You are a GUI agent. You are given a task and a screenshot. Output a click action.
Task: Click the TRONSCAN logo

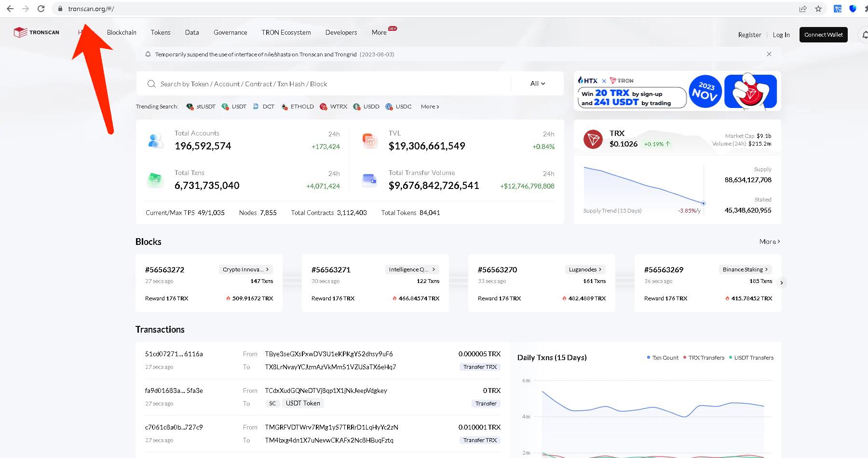(x=37, y=32)
